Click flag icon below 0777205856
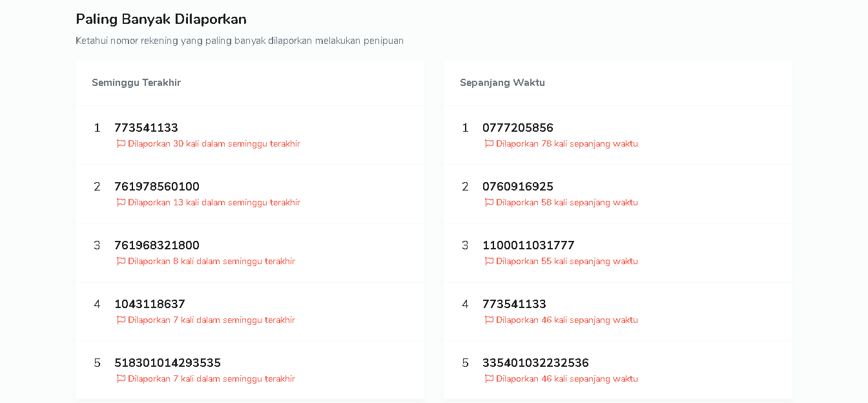 pos(489,144)
